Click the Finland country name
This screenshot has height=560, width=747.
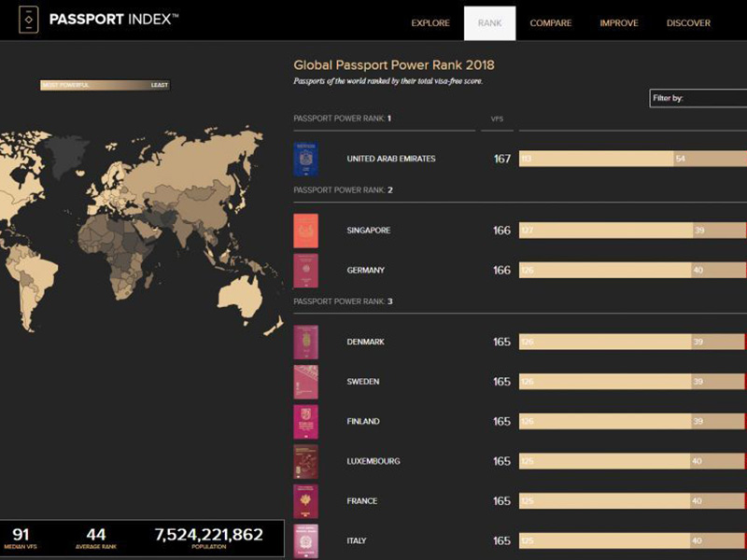tap(363, 422)
